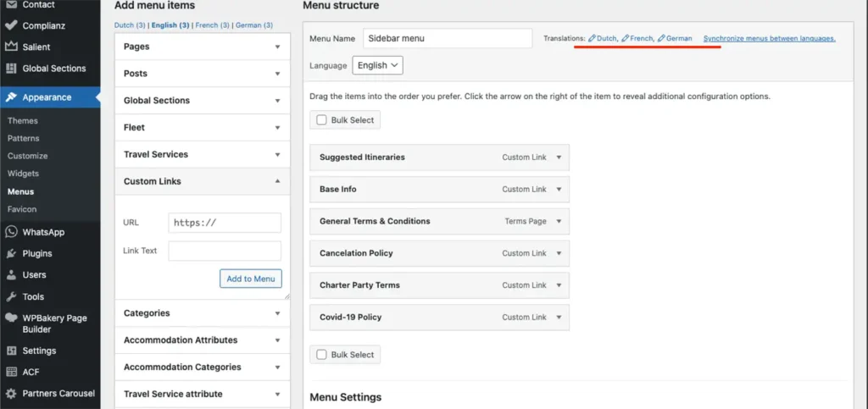Click the Users person icon
The width and height of the screenshot is (868, 409).
[x=10, y=274]
